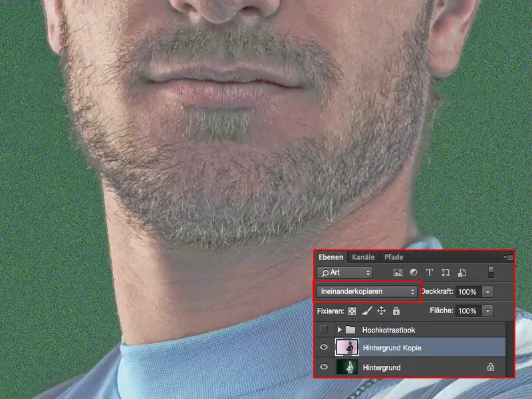Click the Deckkraft 100% value field
Viewport: 532px width, 399px height.
click(x=468, y=292)
